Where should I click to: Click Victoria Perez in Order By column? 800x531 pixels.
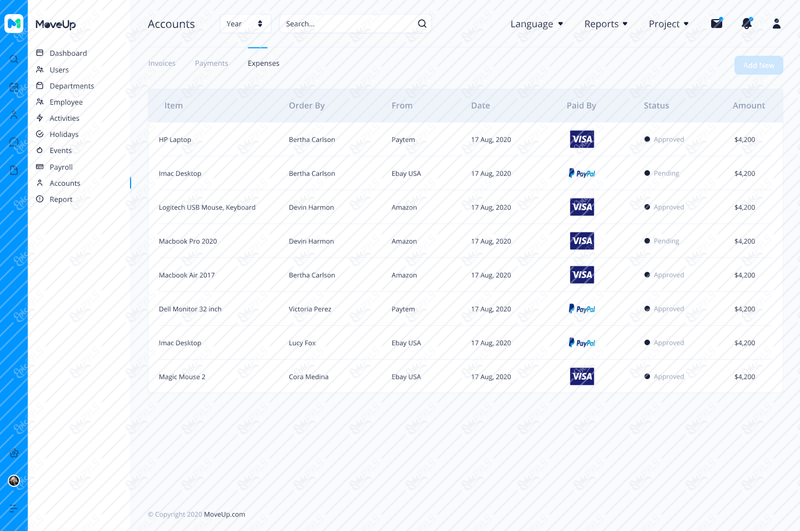[x=310, y=309]
